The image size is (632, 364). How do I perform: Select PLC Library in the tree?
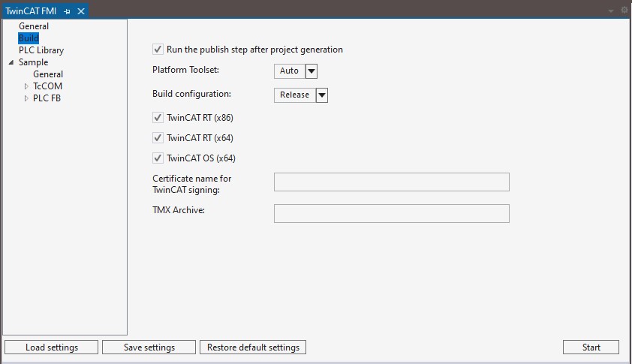click(41, 50)
